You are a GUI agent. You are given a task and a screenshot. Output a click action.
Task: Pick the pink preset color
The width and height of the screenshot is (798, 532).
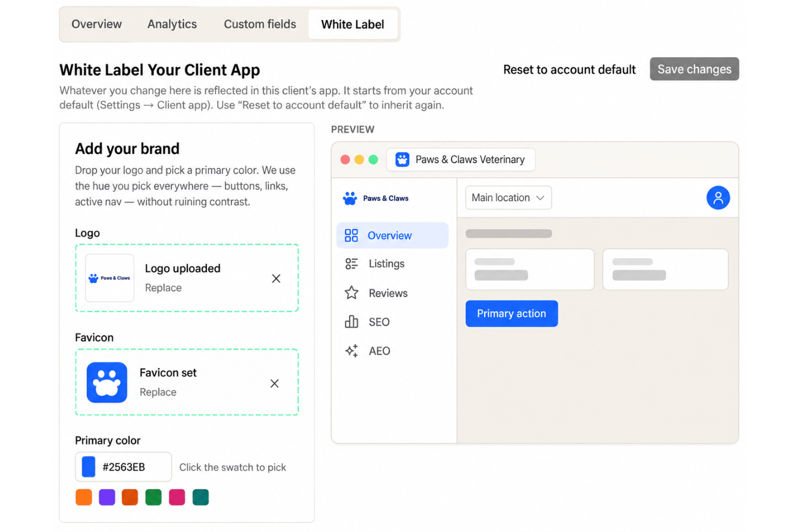[177, 497]
